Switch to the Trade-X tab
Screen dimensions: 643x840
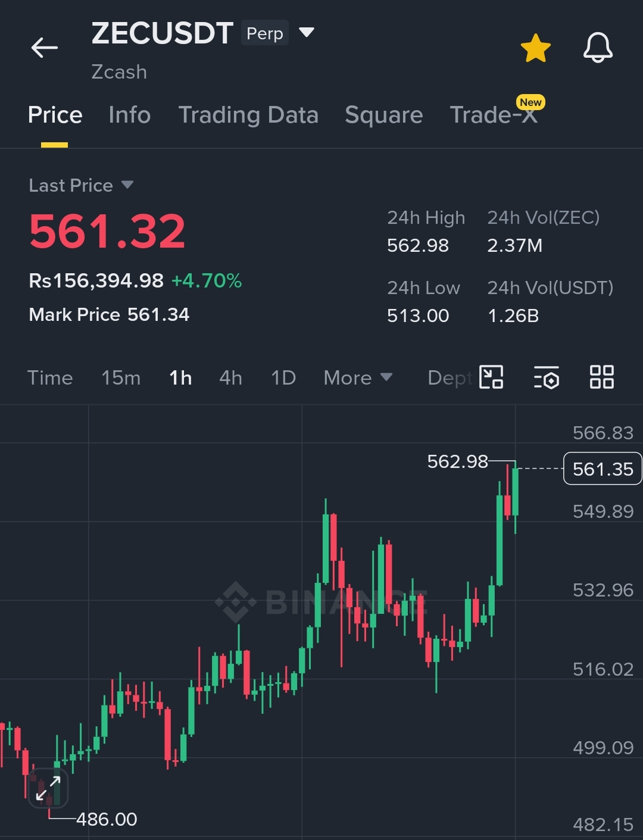pyautogui.click(x=494, y=115)
